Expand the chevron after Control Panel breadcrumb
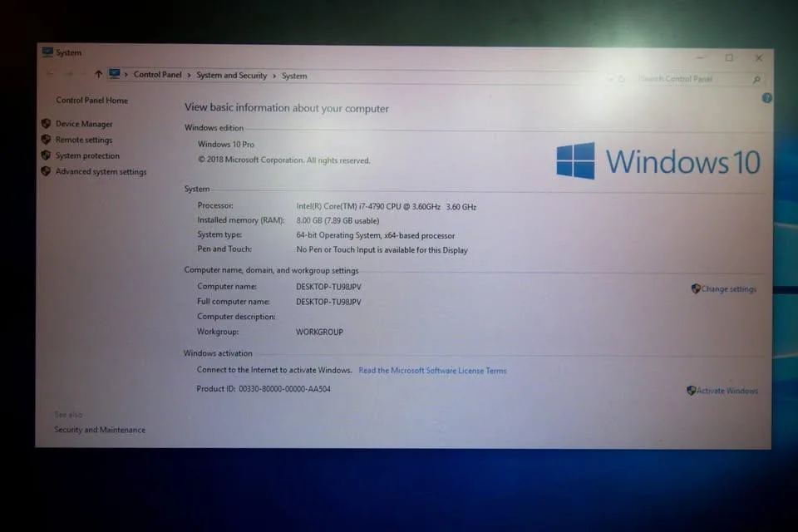The image size is (798, 532). (x=187, y=75)
